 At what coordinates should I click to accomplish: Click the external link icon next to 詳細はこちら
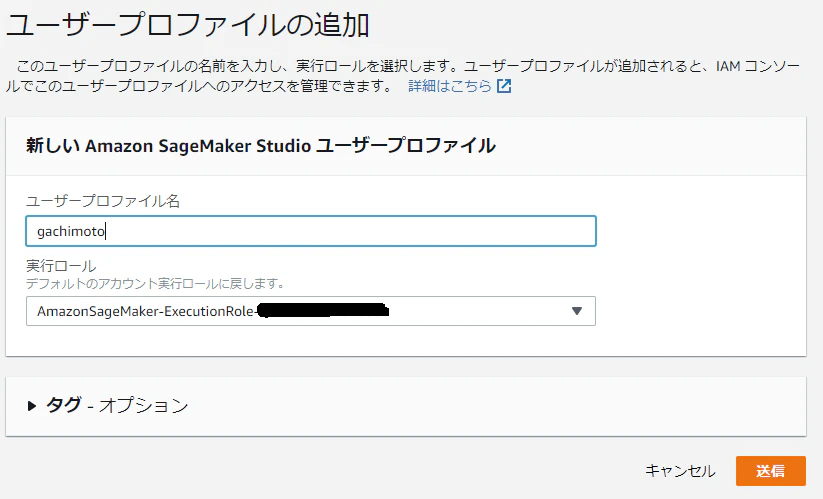pos(504,86)
